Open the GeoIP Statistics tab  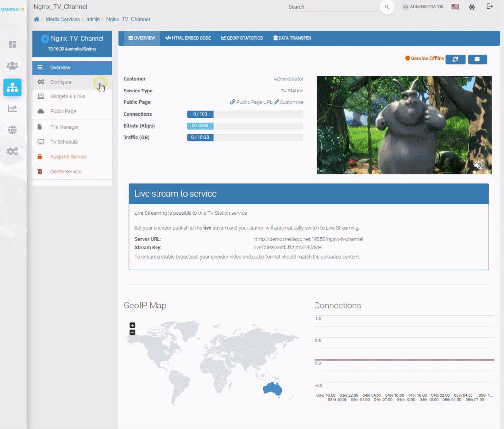click(x=242, y=38)
